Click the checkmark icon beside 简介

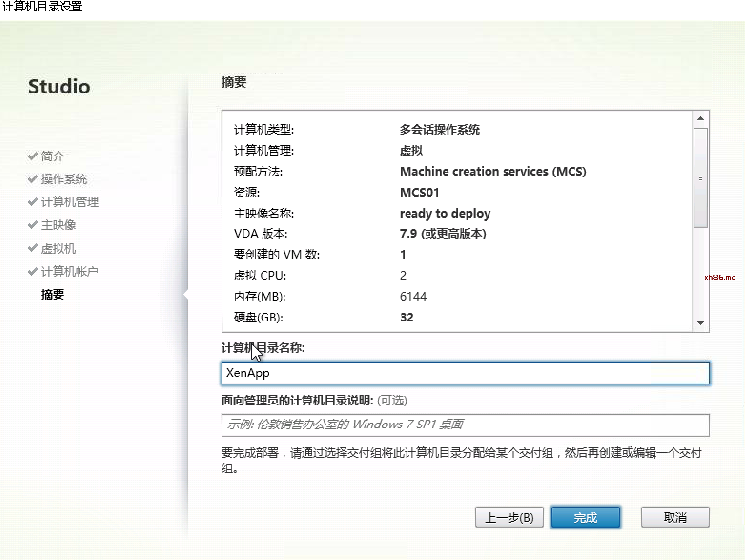click(x=32, y=156)
